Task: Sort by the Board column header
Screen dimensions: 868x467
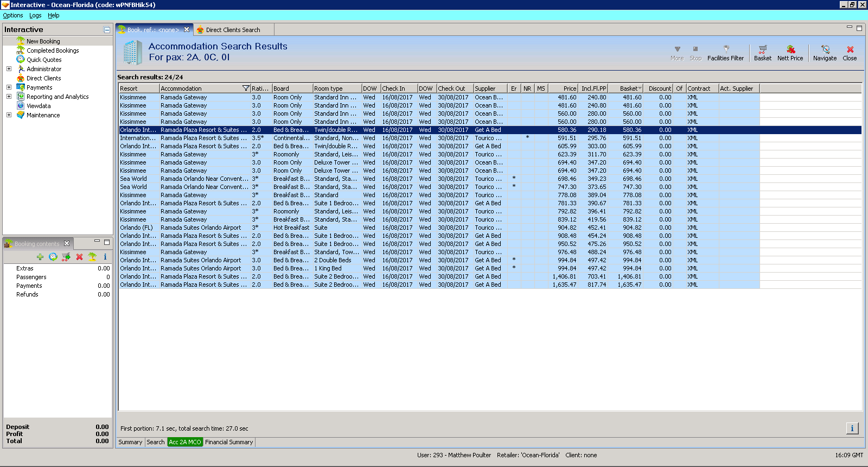Action: (x=292, y=88)
